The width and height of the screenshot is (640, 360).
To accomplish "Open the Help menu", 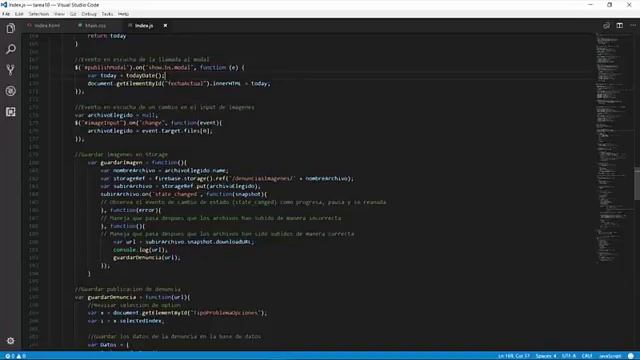I will coord(123,14).
